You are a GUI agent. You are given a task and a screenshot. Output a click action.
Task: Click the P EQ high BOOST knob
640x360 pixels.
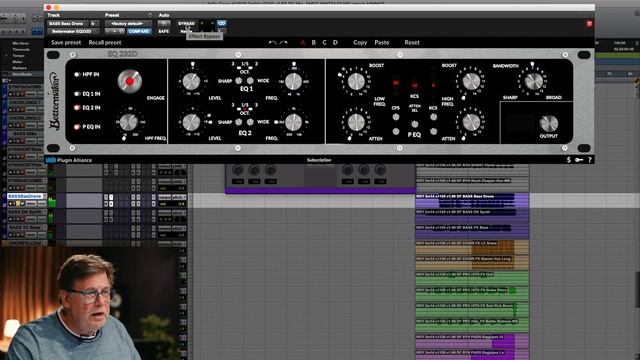tap(471, 81)
